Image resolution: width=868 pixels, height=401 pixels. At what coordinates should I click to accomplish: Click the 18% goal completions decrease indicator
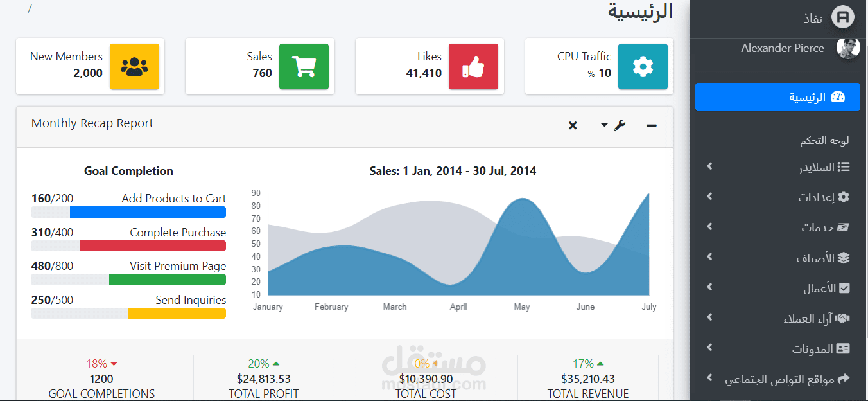click(101, 364)
